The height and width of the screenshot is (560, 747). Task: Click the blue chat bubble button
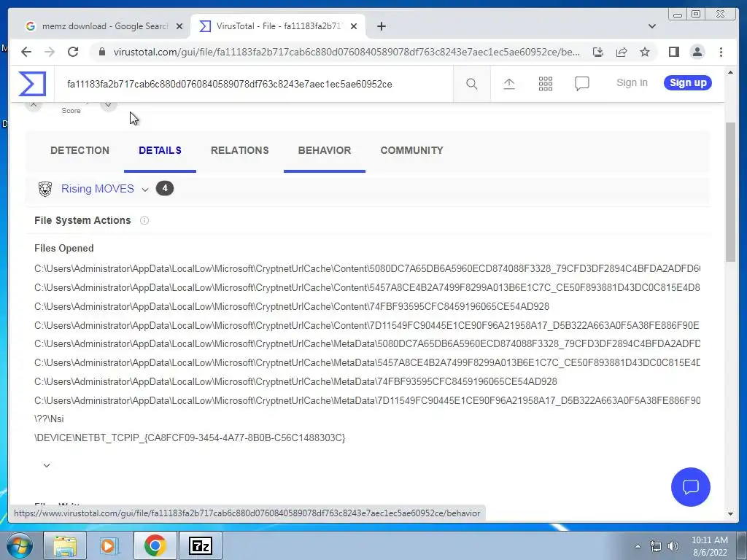[x=690, y=486]
